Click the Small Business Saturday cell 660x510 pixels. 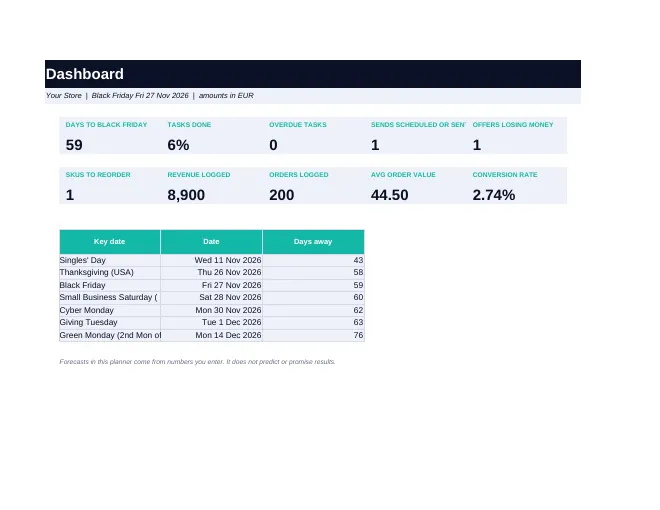(110, 298)
